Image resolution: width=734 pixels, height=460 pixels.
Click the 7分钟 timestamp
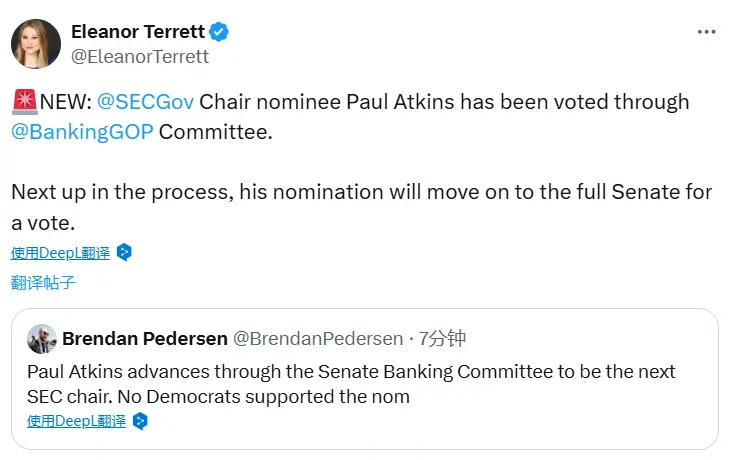(x=442, y=339)
